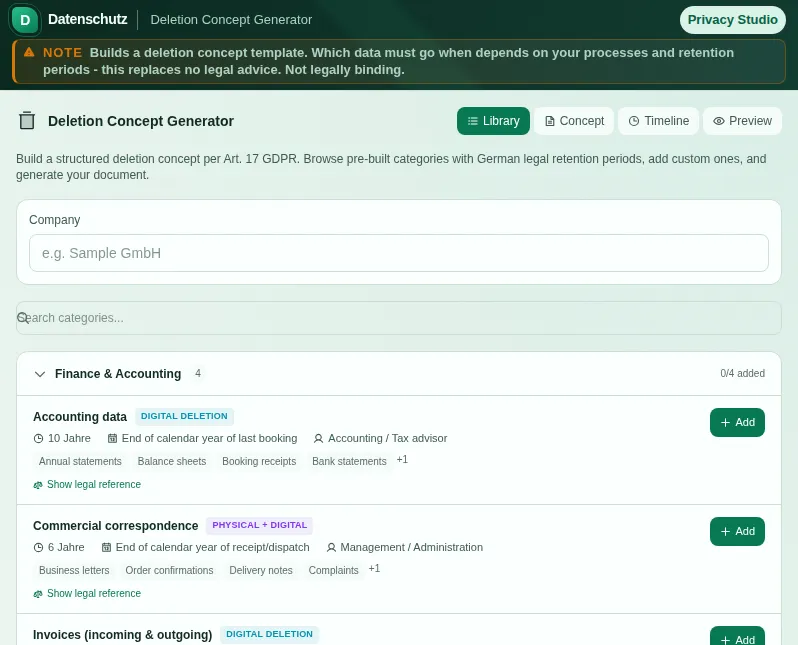Image resolution: width=798 pixels, height=645 pixels.
Task: Collapse the Finance & Accounting section chevron
Action: (x=40, y=374)
